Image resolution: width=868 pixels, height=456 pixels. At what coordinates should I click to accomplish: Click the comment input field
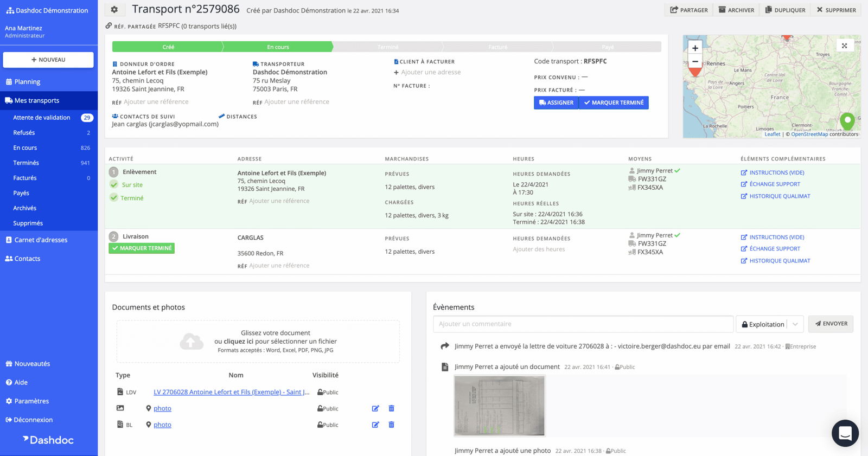583,324
